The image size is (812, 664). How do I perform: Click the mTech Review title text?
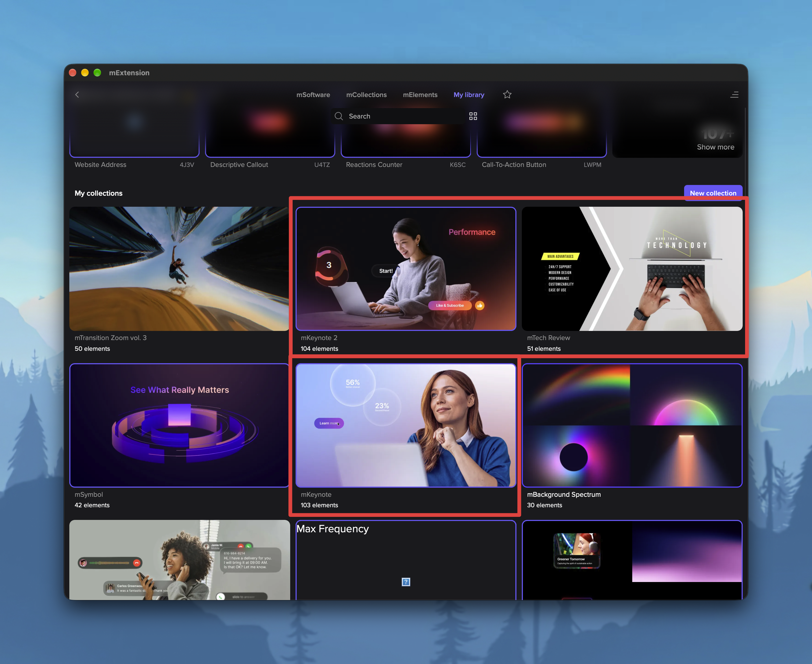tap(548, 338)
